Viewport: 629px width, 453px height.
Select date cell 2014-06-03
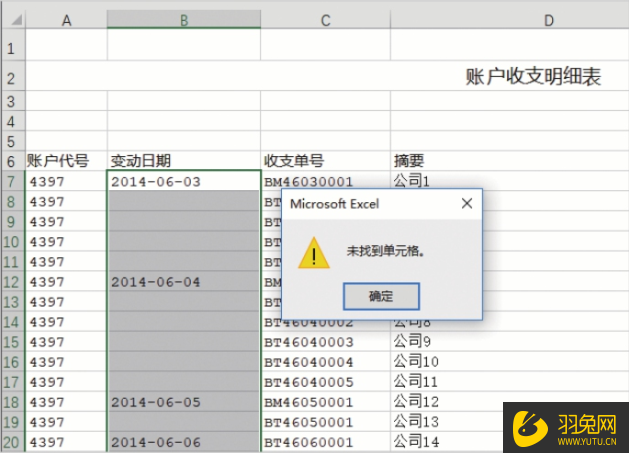[184, 181]
